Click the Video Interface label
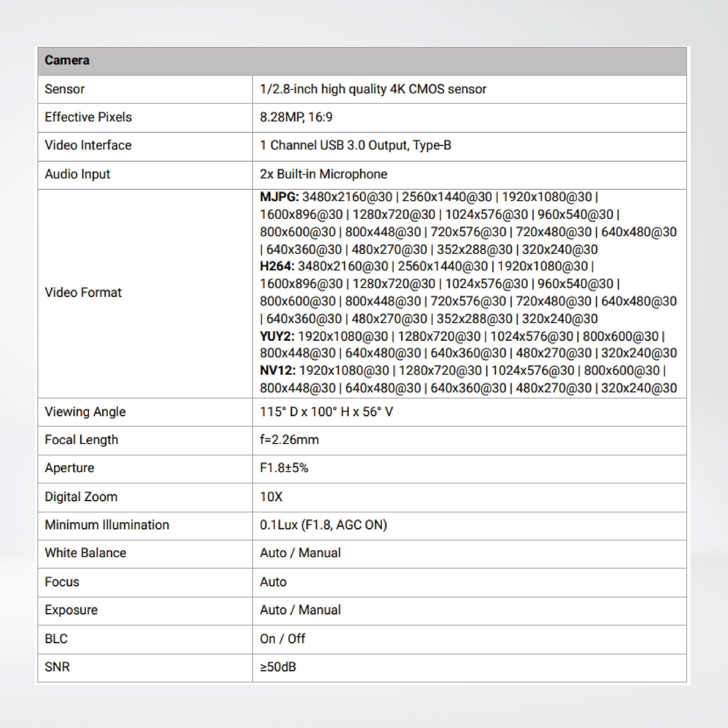This screenshot has height=728, width=728. [88, 145]
